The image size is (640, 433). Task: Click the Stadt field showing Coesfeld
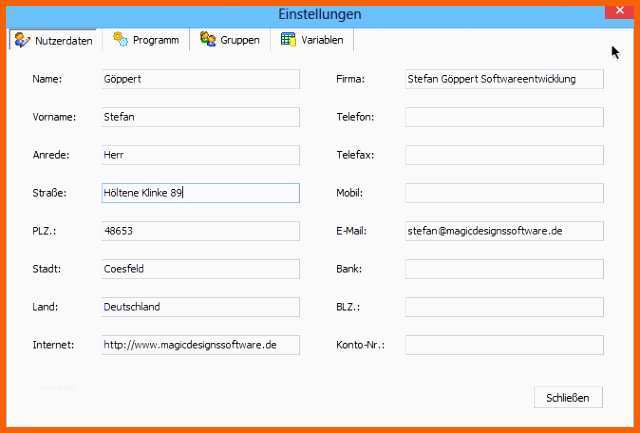click(200, 269)
